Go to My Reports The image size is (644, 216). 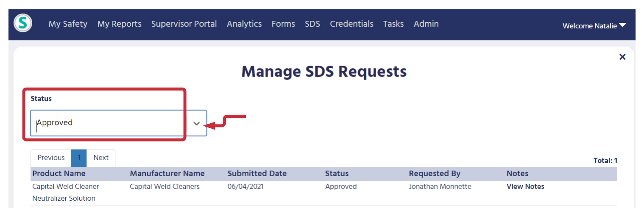tap(120, 24)
